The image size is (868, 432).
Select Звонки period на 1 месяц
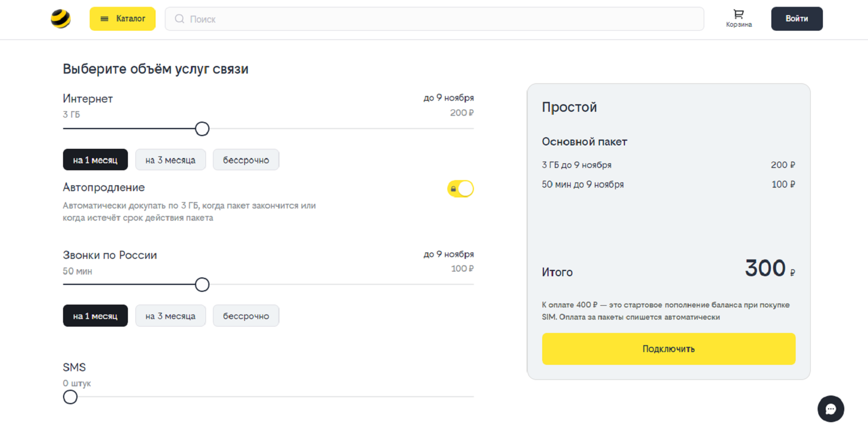point(95,316)
